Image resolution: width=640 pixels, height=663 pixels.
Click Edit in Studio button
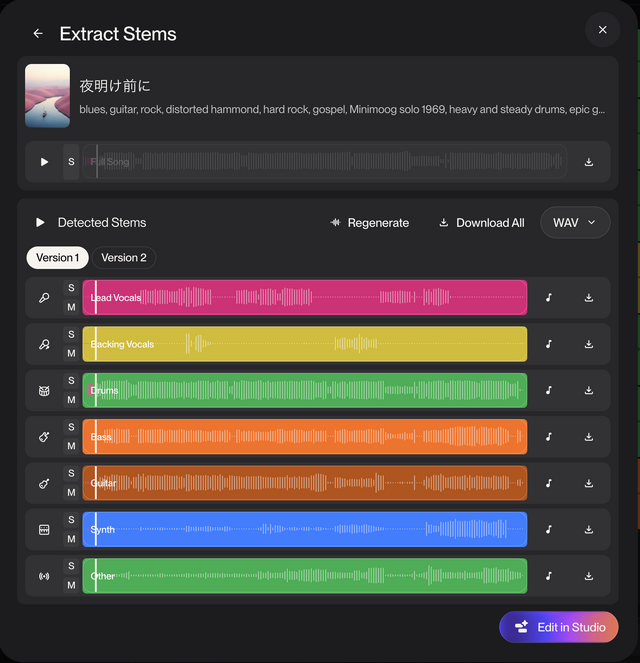point(559,627)
